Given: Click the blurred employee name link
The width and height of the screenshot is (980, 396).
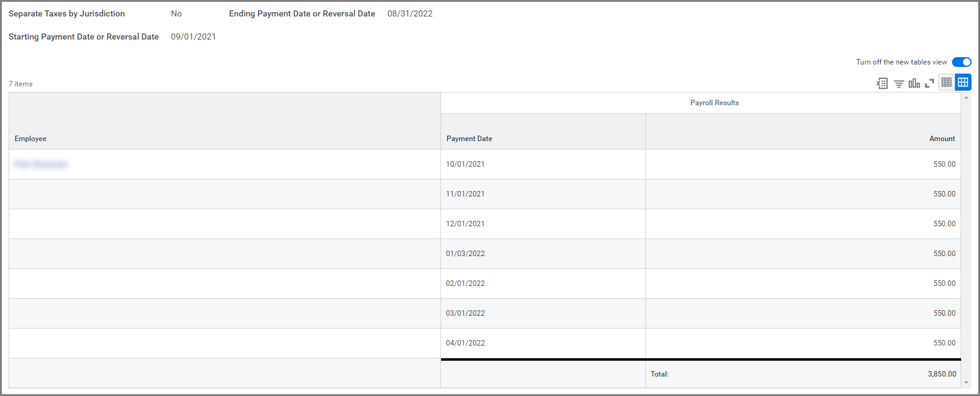Looking at the screenshot, I should (41, 164).
